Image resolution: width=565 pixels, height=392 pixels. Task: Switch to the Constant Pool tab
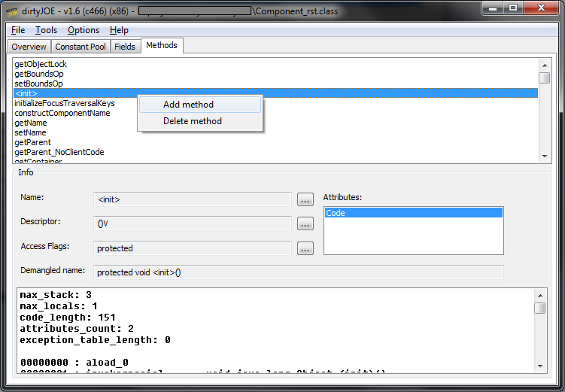click(80, 47)
